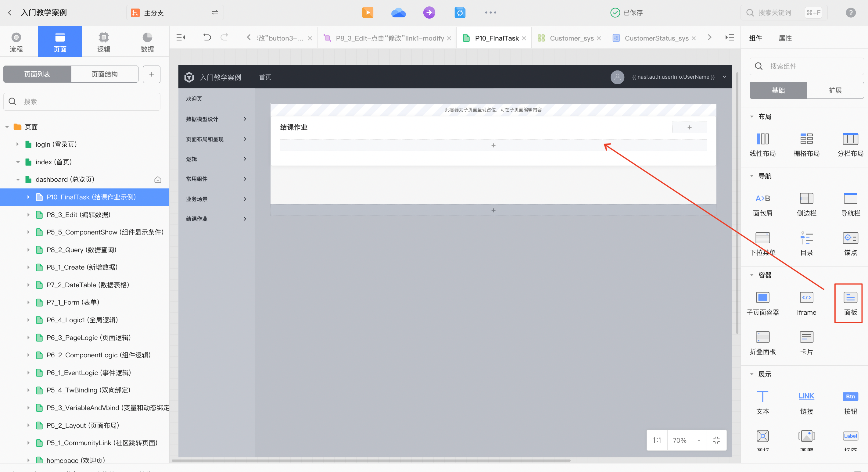Select the 目录 component icon
Screen dimensions: 868x472
click(x=806, y=238)
